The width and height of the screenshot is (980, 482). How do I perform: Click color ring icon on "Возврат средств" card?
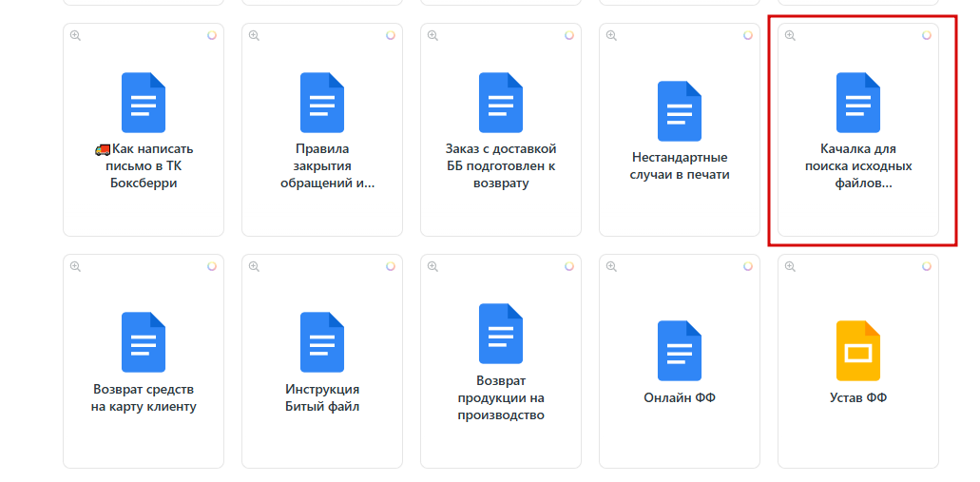[212, 266]
